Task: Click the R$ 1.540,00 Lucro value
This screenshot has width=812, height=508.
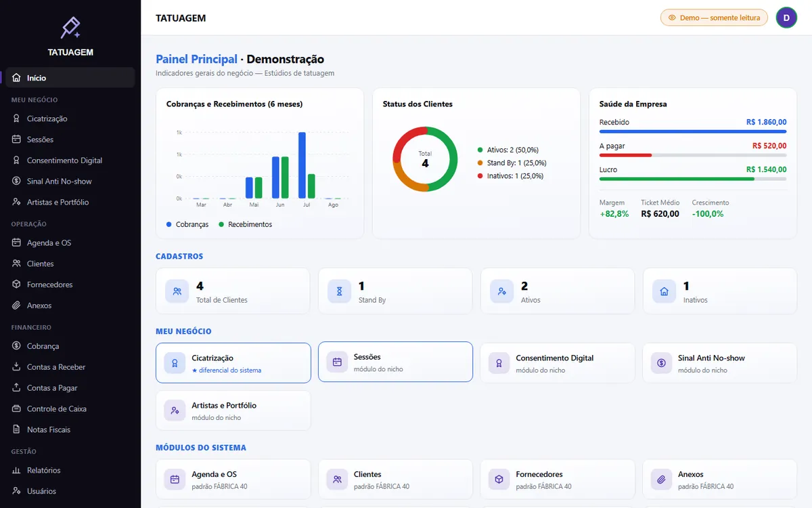Action: click(767, 169)
